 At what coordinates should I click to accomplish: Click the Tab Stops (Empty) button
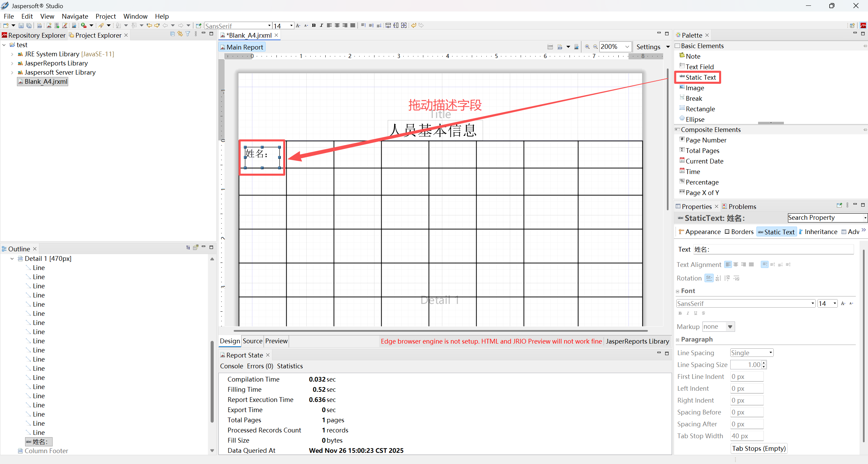[x=758, y=448]
